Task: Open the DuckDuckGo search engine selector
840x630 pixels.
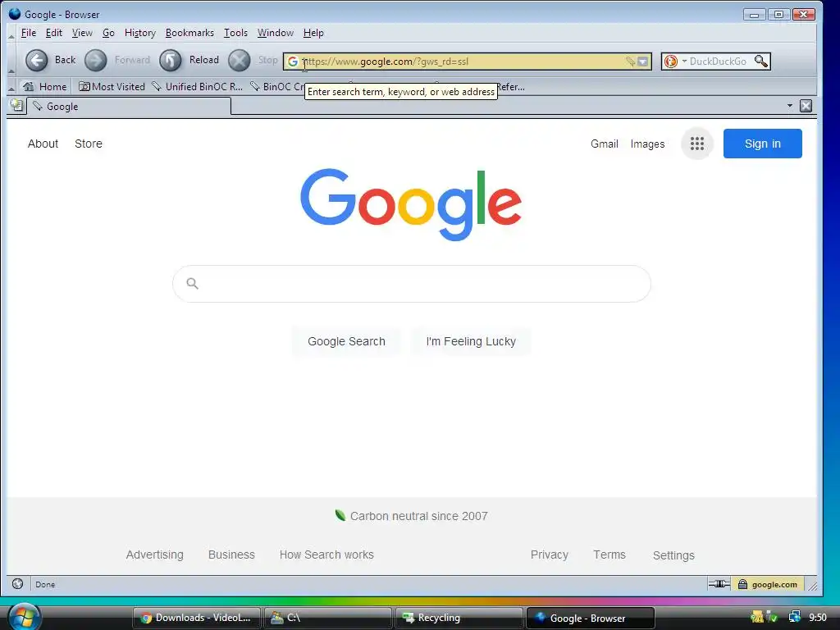Action: click(x=674, y=62)
